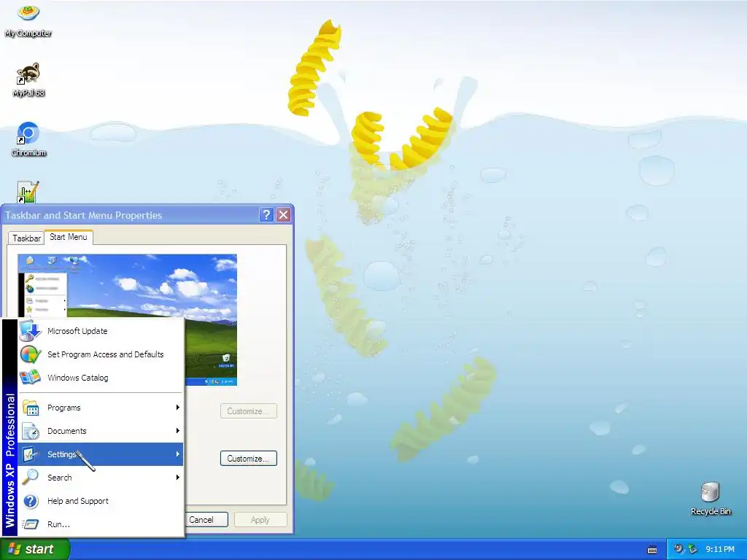Launch the MyPal 68 browser shortcut
747x560 pixels.
[x=28, y=79]
